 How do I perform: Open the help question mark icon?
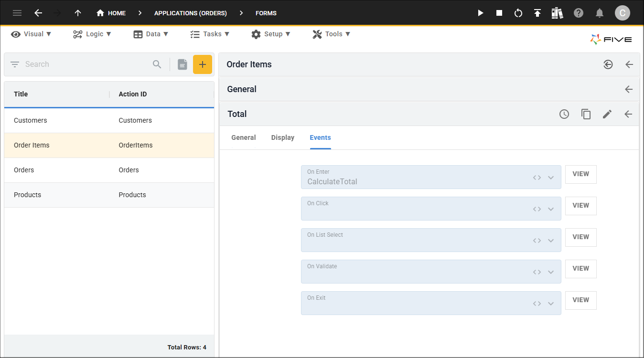579,13
